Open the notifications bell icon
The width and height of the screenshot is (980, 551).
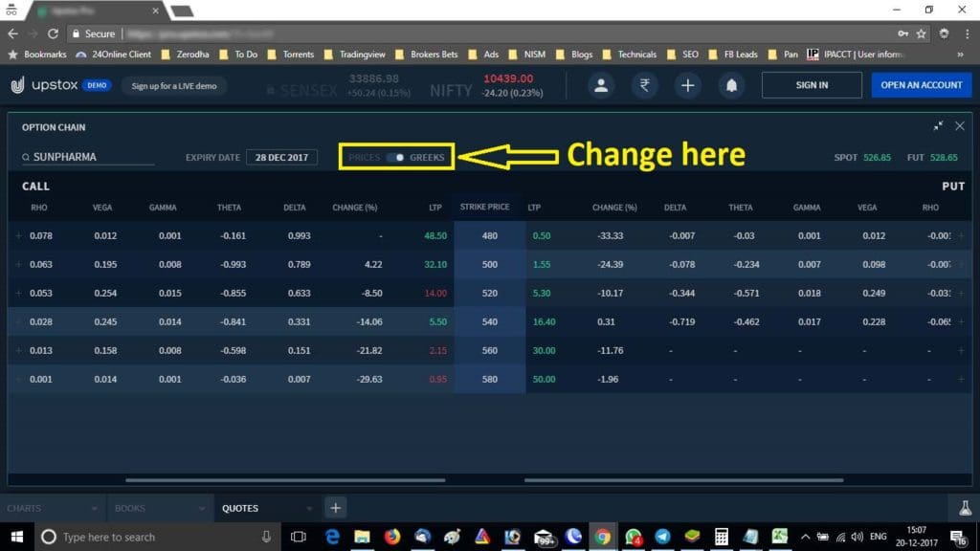[x=730, y=85]
